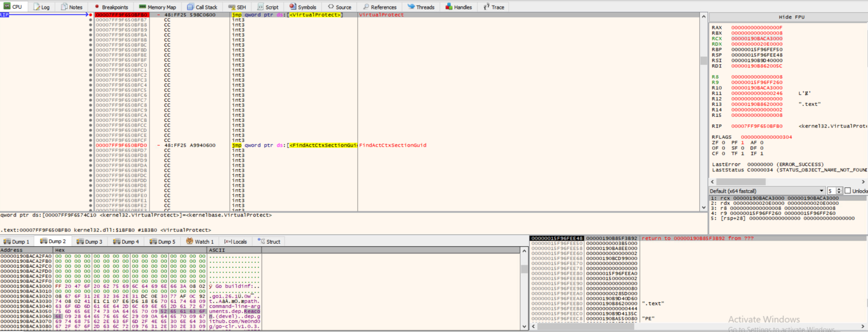Open the Threads tab
The width and height of the screenshot is (868, 332).
click(421, 7)
